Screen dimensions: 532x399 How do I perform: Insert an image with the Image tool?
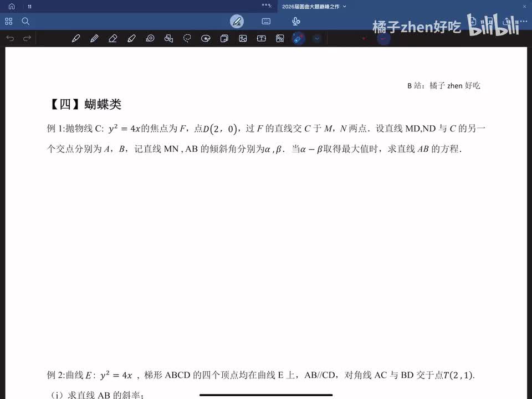[x=243, y=38]
